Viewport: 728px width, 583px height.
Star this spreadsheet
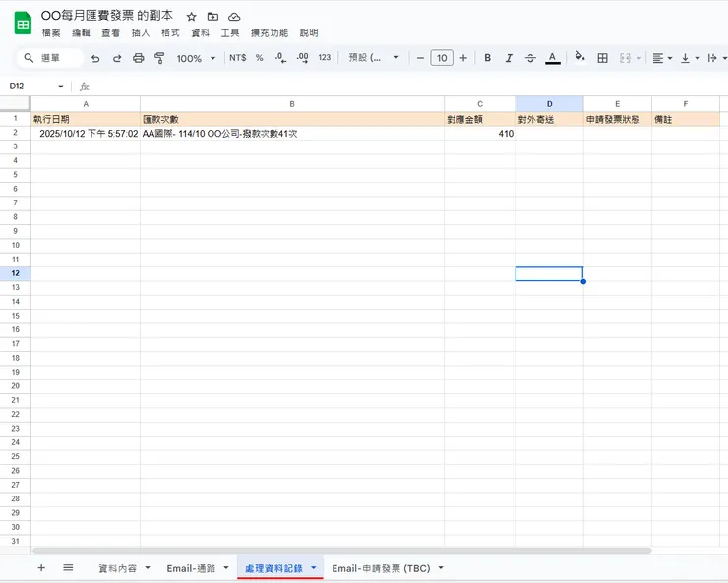tap(191, 17)
